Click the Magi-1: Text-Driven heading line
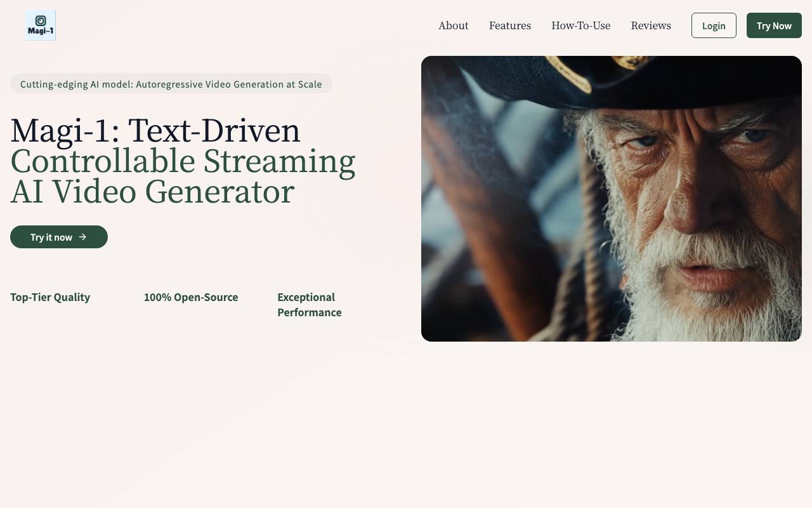This screenshot has width=812, height=508. pyautogui.click(x=155, y=131)
